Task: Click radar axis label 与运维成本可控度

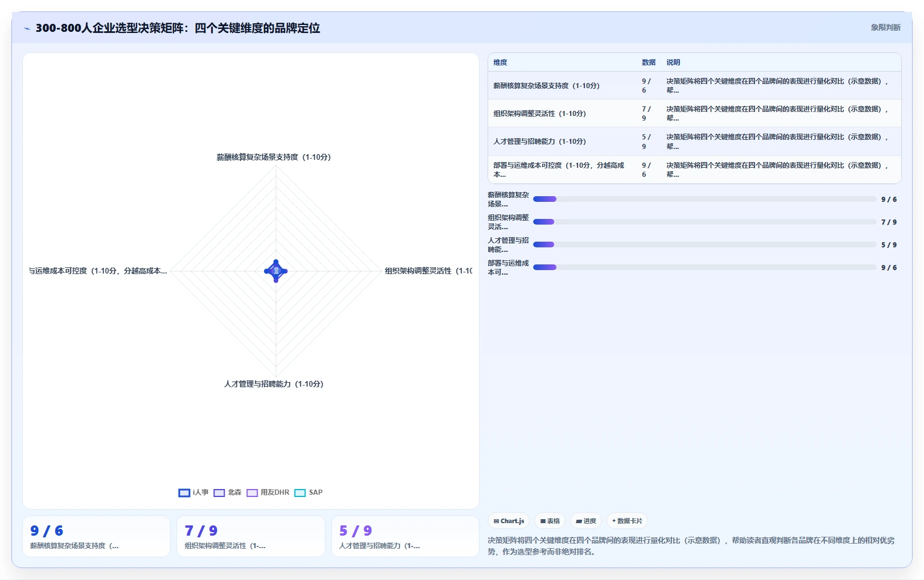Action: [98, 271]
